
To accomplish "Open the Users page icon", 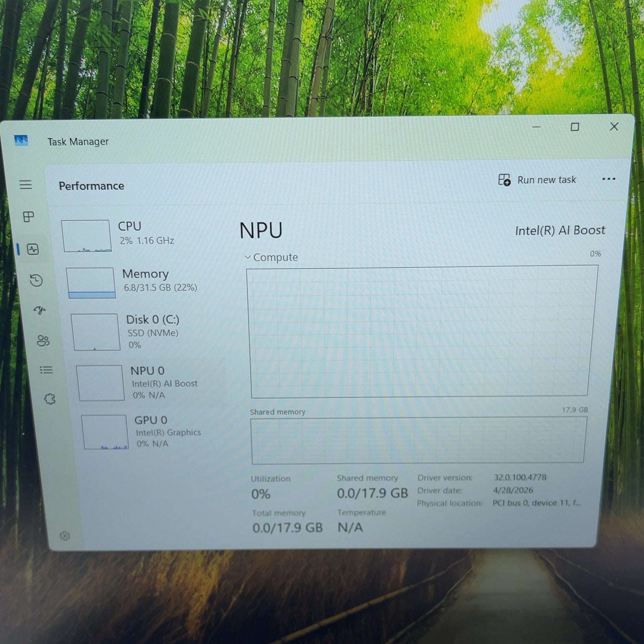I will (x=43, y=340).
